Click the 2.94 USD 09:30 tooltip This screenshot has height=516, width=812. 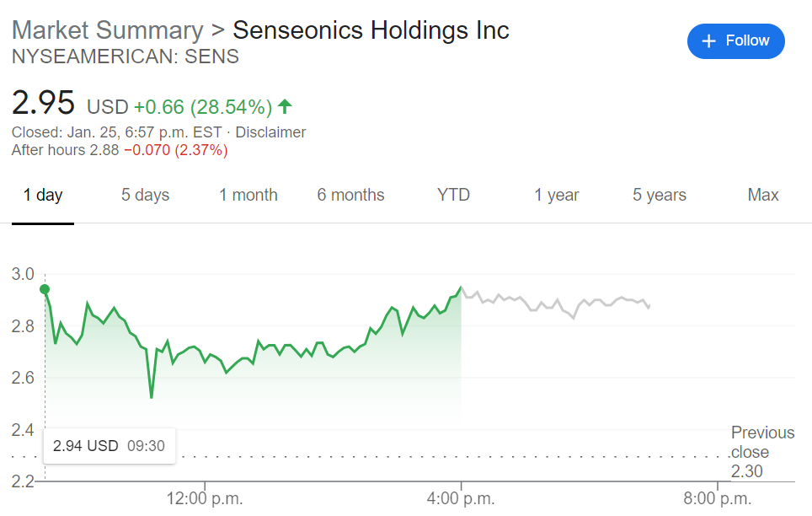(109, 446)
